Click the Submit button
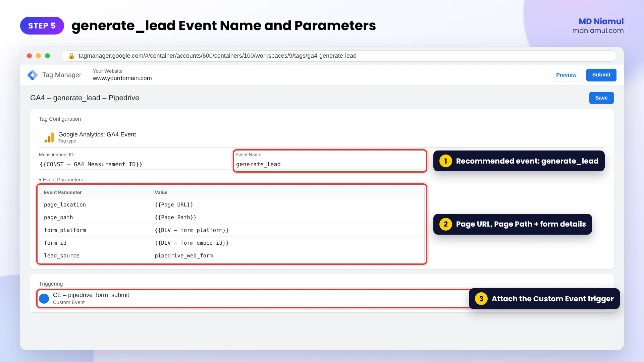This screenshot has height=362, width=644. (601, 75)
